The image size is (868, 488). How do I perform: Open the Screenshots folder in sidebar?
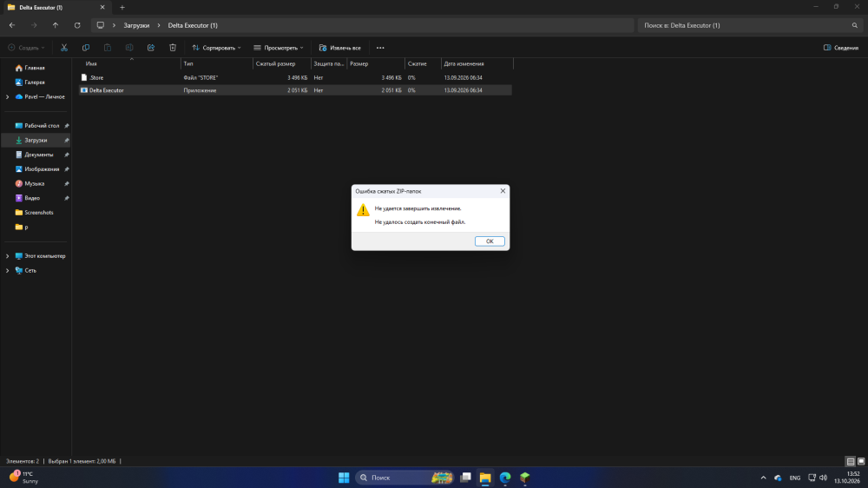pos(39,212)
